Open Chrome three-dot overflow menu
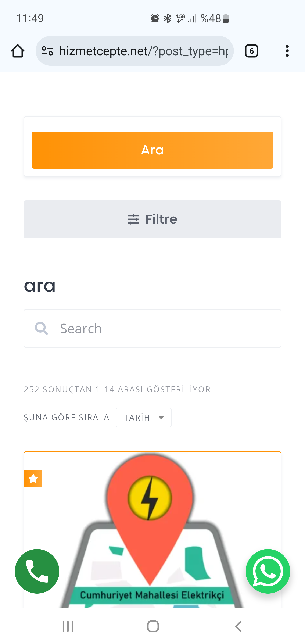The height and width of the screenshot is (644, 305). 287,51
